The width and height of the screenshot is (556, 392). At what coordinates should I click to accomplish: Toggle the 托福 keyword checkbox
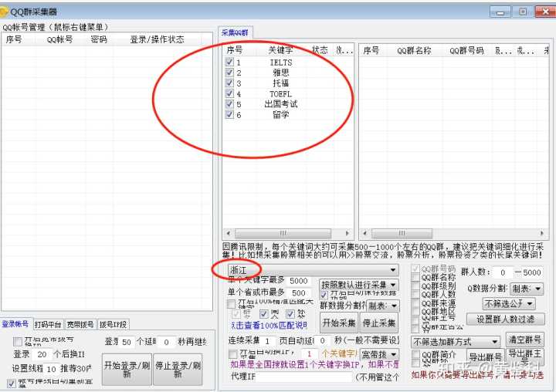[229, 83]
